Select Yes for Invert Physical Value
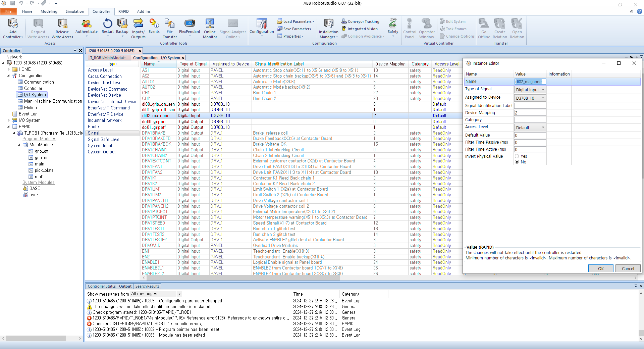This screenshot has width=644, height=349. [517, 156]
